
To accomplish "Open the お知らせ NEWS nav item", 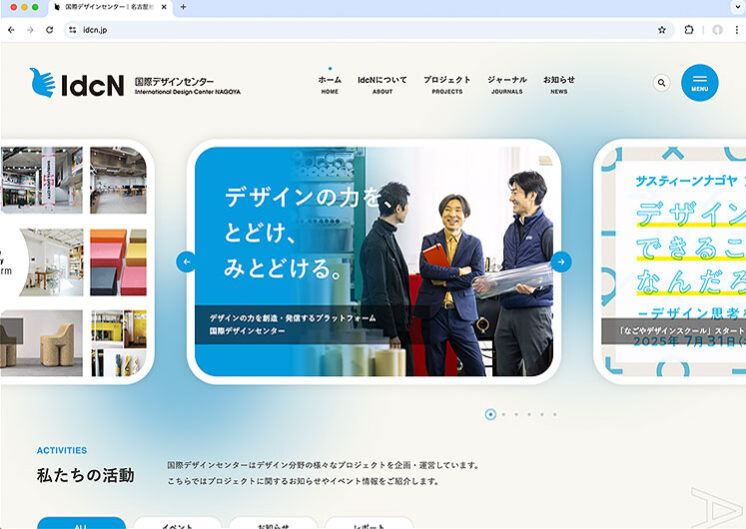I will pyautogui.click(x=559, y=85).
